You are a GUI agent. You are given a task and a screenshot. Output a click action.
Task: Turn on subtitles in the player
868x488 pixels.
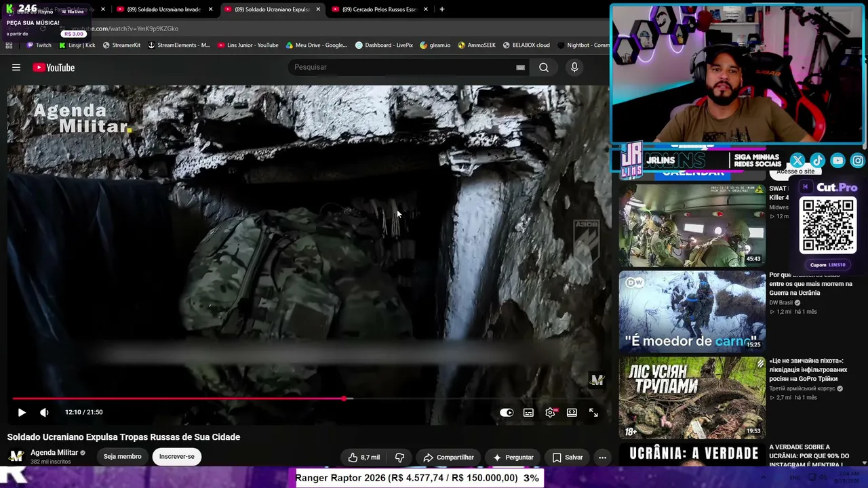click(x=528, y=412)
